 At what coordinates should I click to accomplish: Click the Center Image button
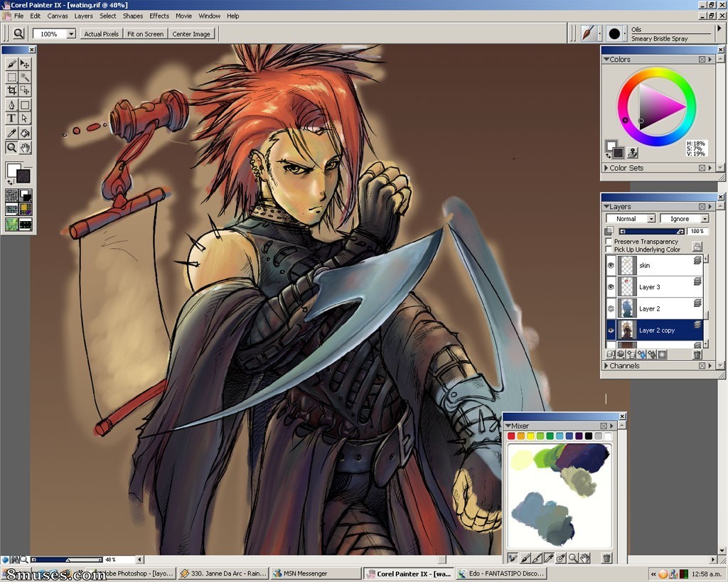point(191,34)
